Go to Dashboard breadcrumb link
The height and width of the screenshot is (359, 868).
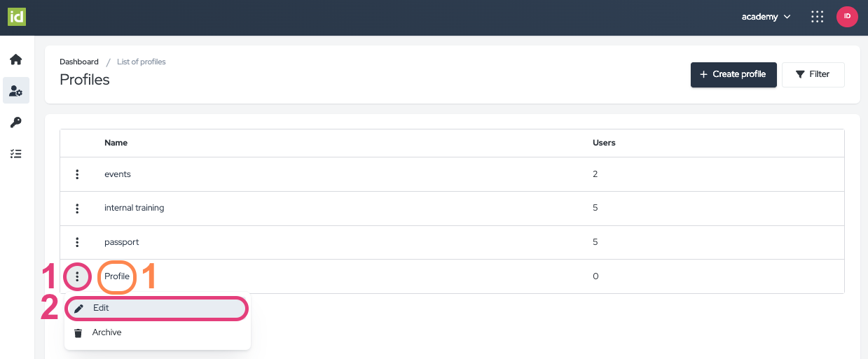tap(79, 62)
